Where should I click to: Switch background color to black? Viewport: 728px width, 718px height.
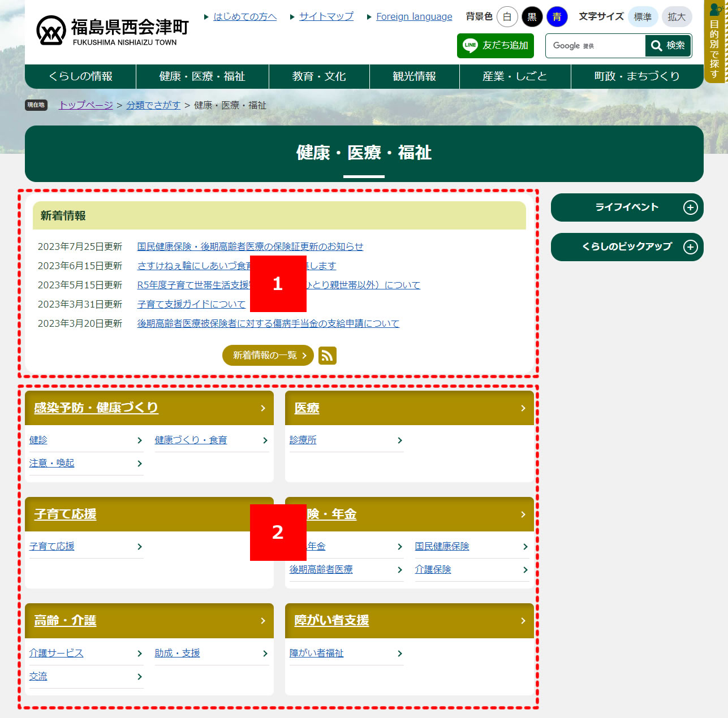[532, 17]
